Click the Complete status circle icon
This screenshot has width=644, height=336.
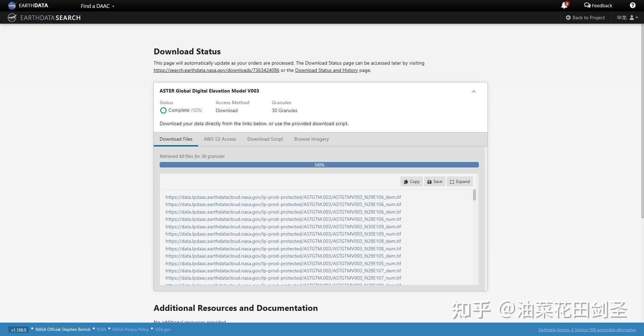[x=163, y=110]
